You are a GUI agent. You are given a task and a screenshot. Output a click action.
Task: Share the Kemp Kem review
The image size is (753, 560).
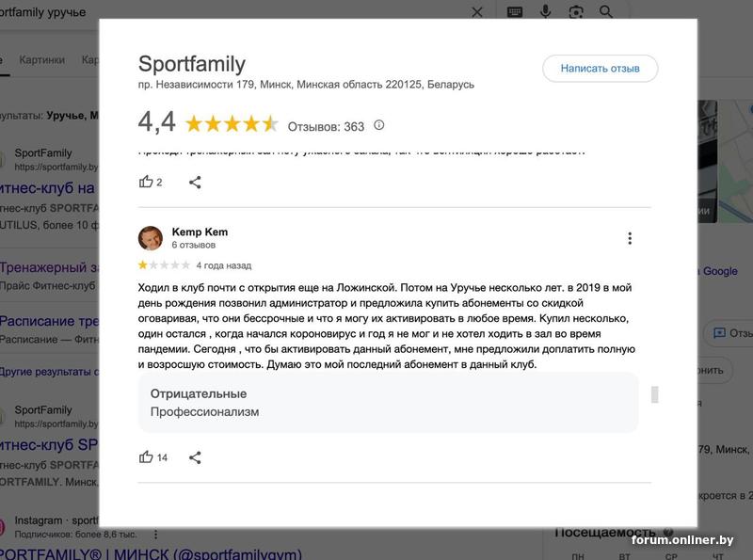click(x=195, y=457)
